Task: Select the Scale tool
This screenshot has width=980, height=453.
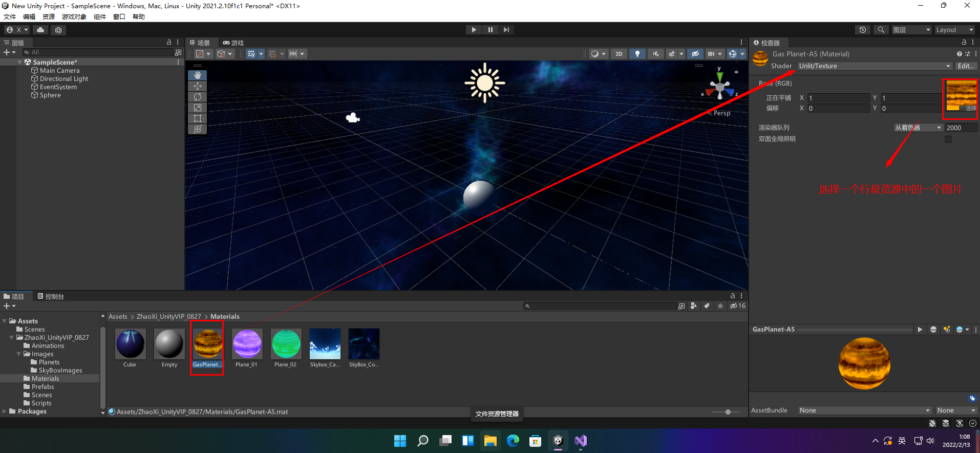Action: pyautogui.click(x=198, y=108)
